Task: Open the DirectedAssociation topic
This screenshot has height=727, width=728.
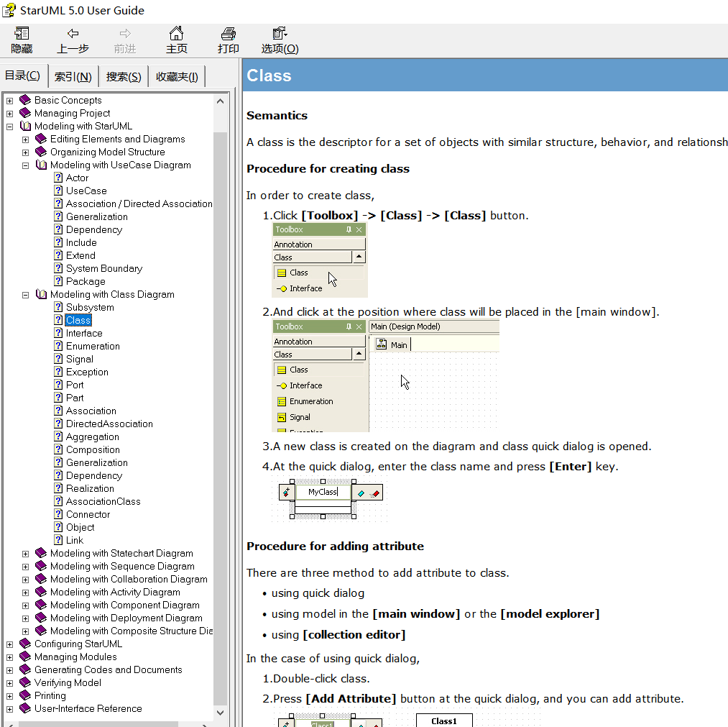Action: point(109,424)
